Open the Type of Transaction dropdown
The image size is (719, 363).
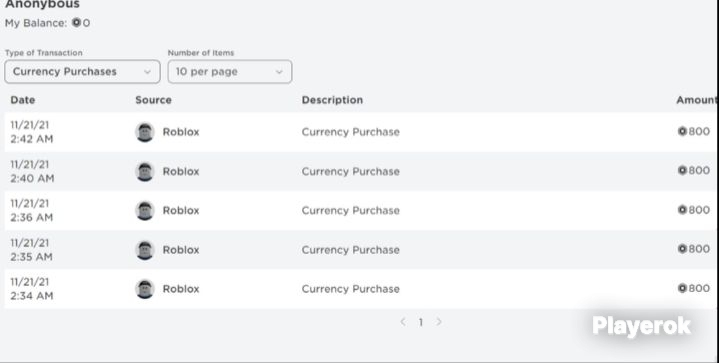[x=83, y=72]
